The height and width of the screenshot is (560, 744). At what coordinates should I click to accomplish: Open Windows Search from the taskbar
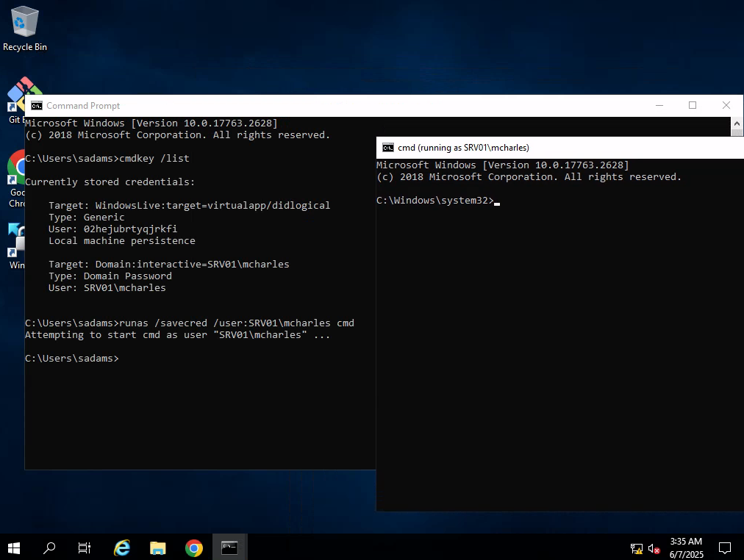tap(49, 547)
